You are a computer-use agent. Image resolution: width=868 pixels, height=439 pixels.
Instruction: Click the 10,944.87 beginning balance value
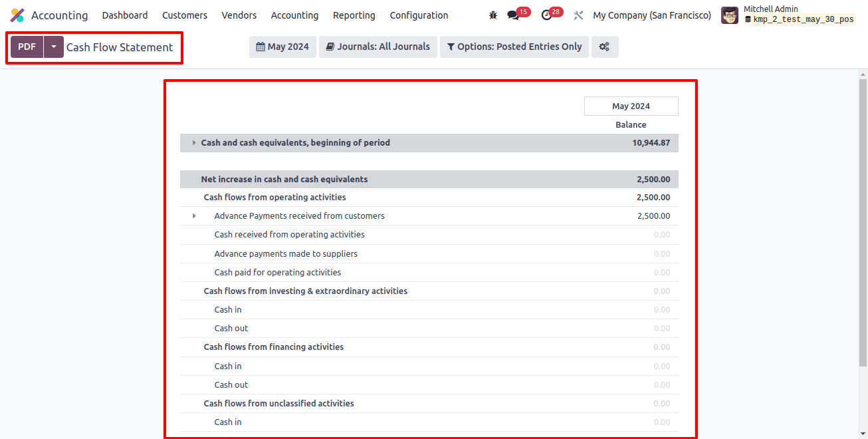651,143
